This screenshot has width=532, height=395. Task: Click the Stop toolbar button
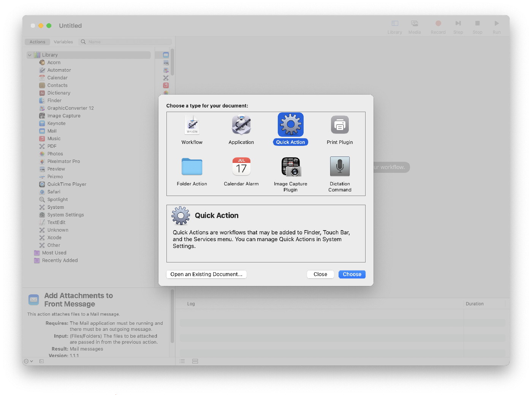tap(478, 27)
